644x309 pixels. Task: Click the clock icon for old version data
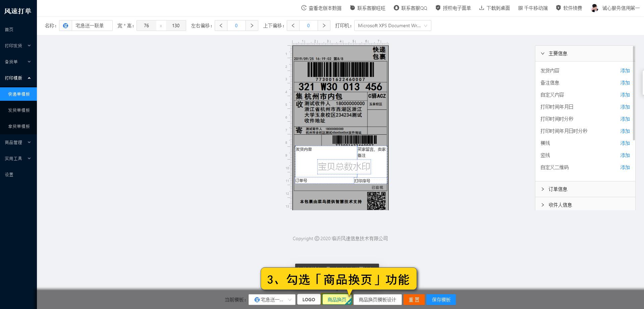[x=304, y=8]
